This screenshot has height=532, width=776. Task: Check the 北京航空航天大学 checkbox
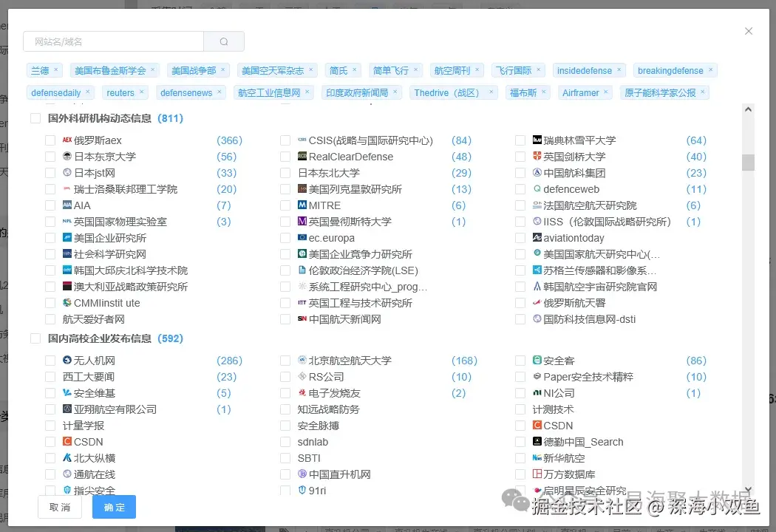pyautogui.click(x=285, y=360)
